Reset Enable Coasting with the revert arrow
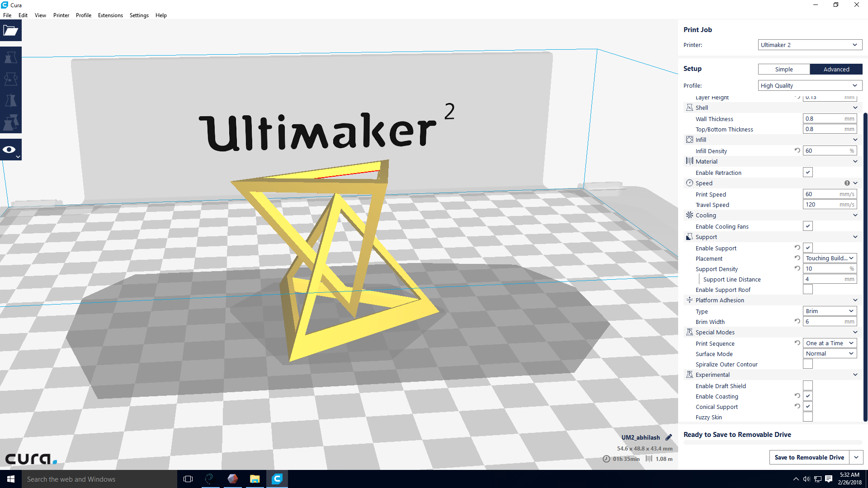Viewport: 868px width, 488px height. [x=797, y=396]
